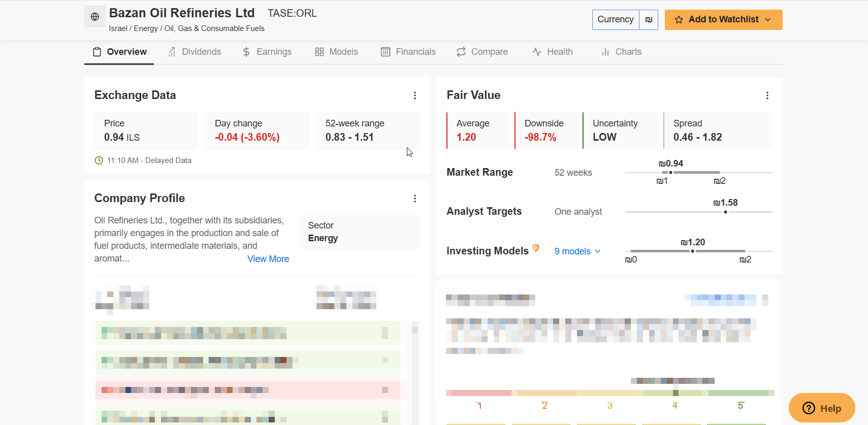868x425 pixels.
Task: Click the star icon in Add to Watchlist
Action: [x=679, y=20]
